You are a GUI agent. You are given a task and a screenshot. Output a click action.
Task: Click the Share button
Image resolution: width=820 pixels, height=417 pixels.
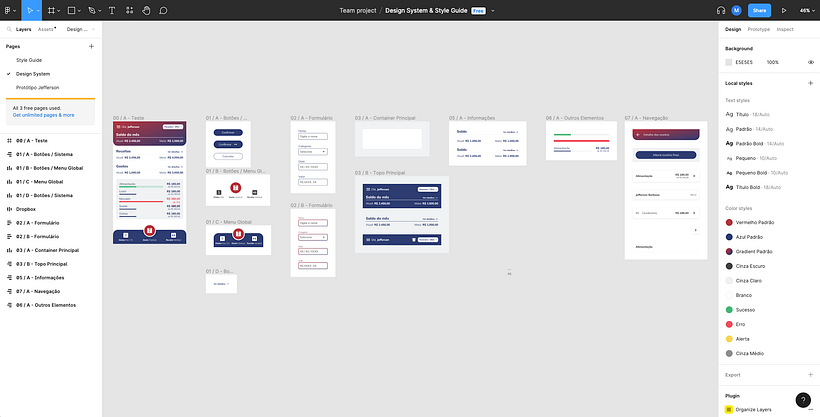[x=759, y=10]
